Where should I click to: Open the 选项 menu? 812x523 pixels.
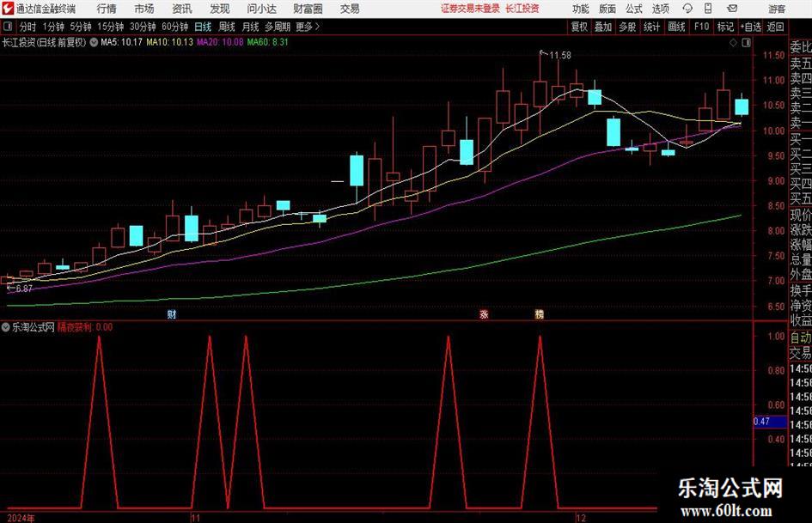pyautogui.click(x=660, y=9)
